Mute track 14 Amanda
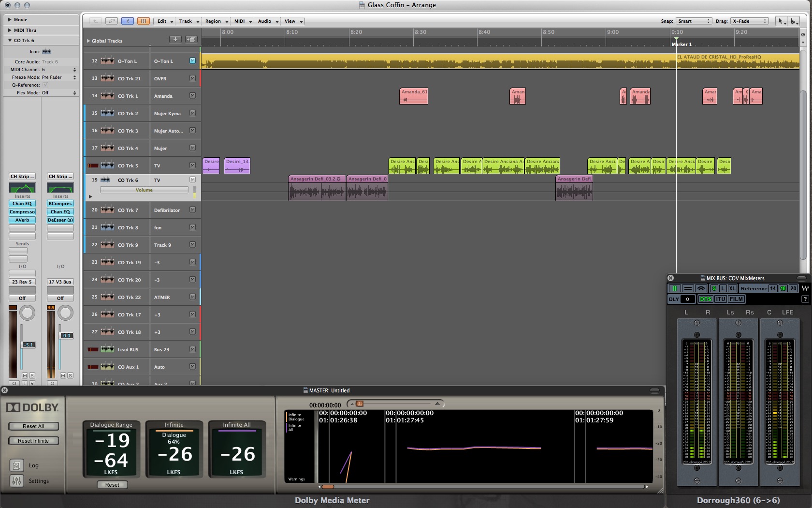 192,96
